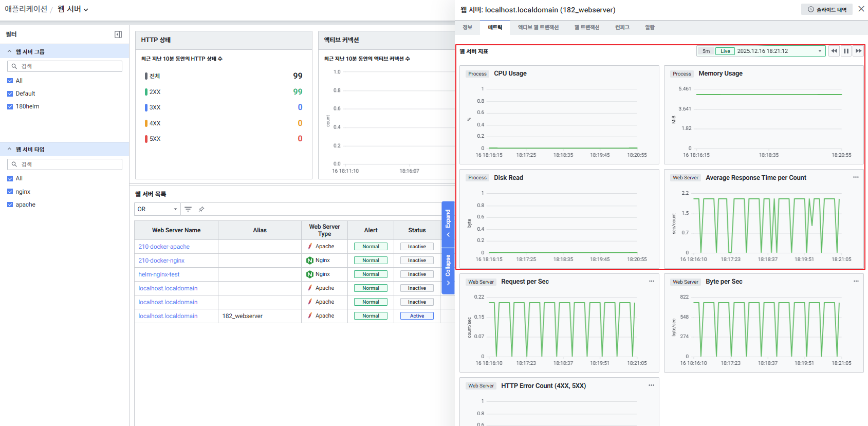Click the 슬라이드 내역 button

pyautogui.click(x=826, y=9)
